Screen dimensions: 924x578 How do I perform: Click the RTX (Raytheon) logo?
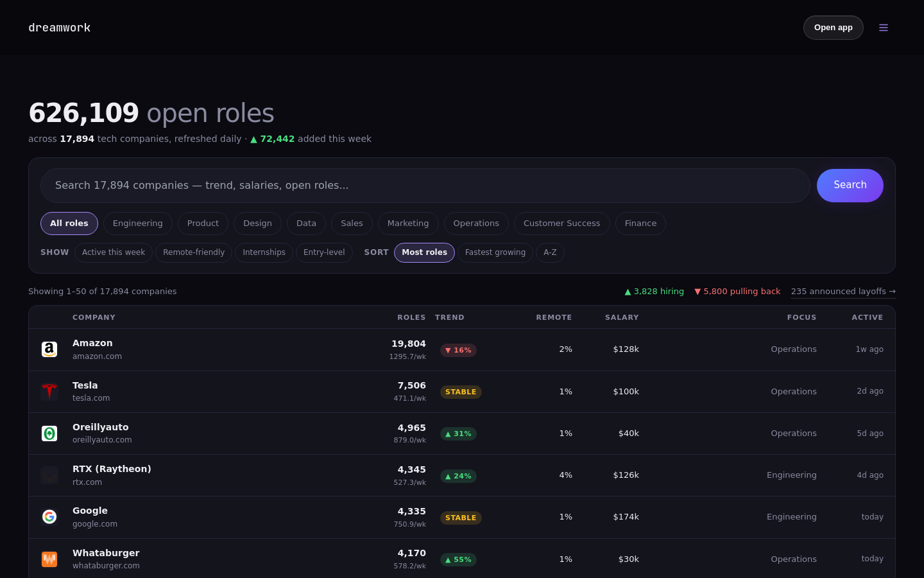49,475
